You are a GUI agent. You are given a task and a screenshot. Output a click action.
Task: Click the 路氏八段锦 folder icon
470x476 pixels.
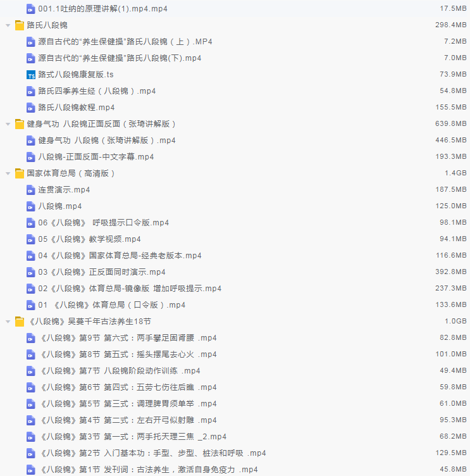pyautogui.click(x=19, y=25)
